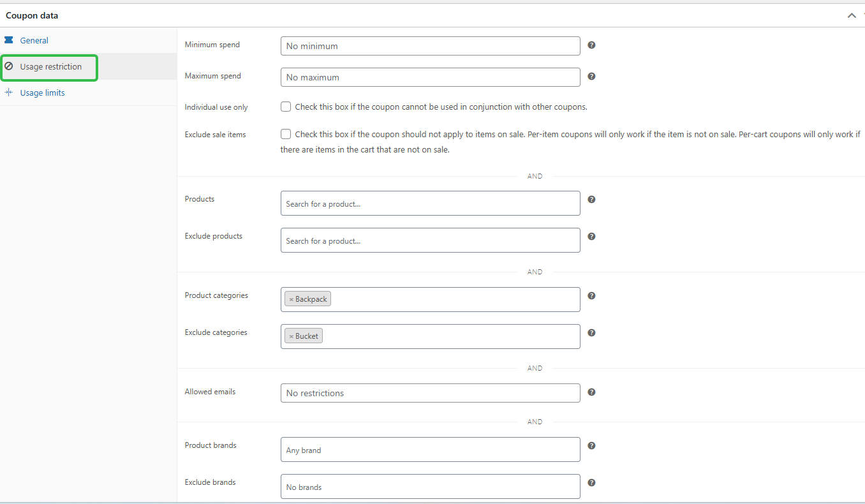
Task: Open the Maximum spend help tooltip
Action: point(591,76)
